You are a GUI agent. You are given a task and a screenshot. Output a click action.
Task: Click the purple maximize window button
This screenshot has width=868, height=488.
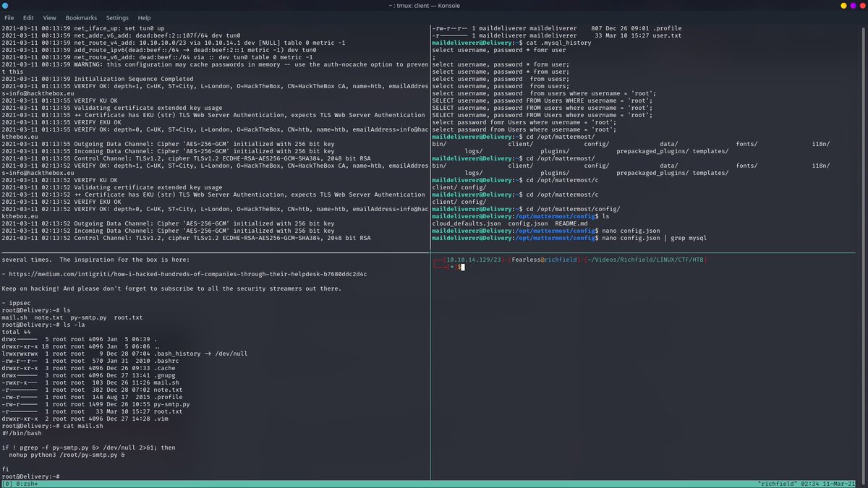click(852, 6)
